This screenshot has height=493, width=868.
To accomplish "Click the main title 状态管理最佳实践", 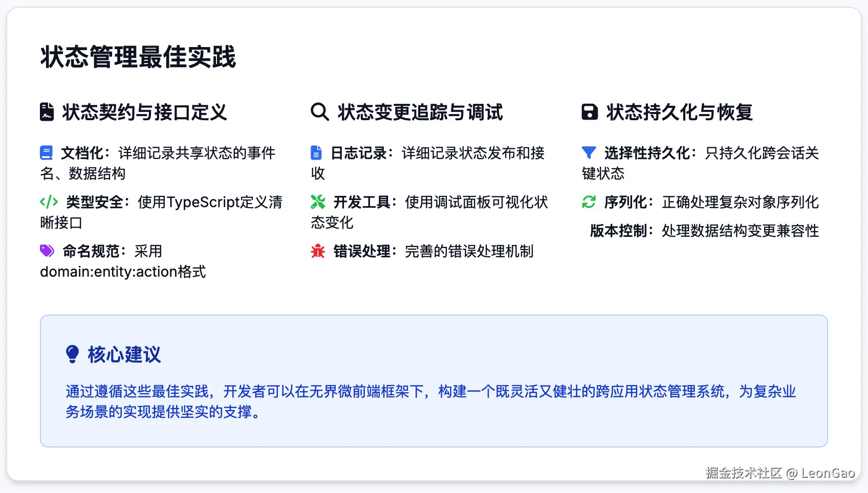I will pos(138,57).
